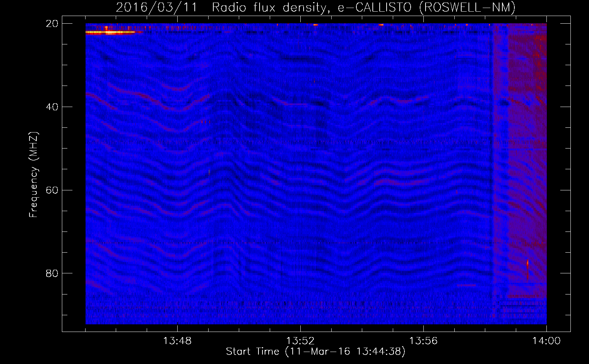This screenshot has width=589, height=364.
Task: Select the 'Frequency (MHZ)' y-axis label
Action: [33, 175]
